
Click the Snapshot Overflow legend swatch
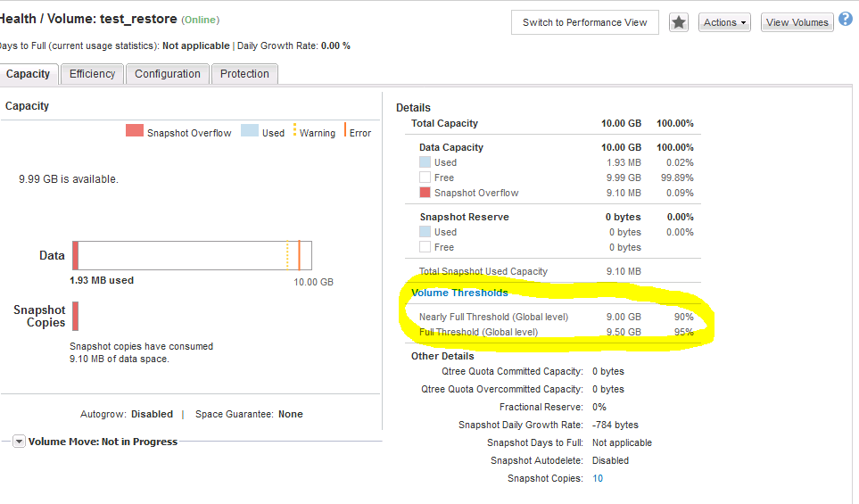point(135,131)
